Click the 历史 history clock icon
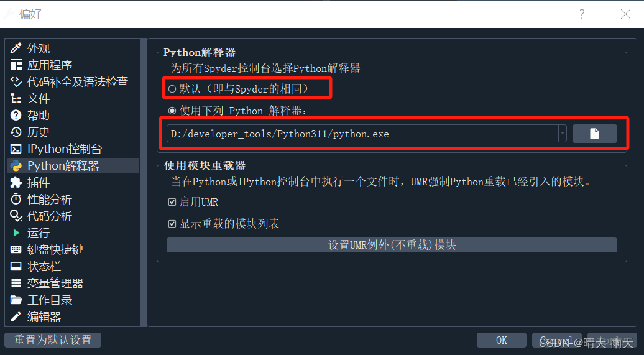The image size is (644, 355). click(x=16, y=132)
